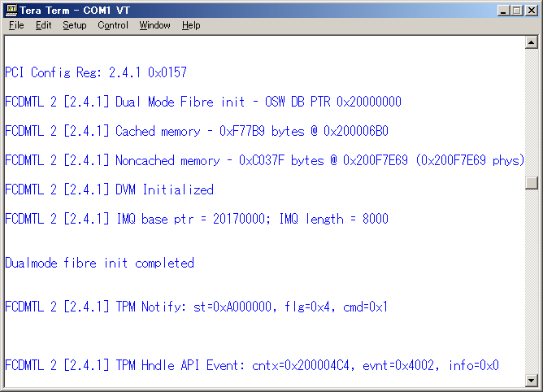Open the Help menu
The image size is (543, 392).
click(191, 25)
